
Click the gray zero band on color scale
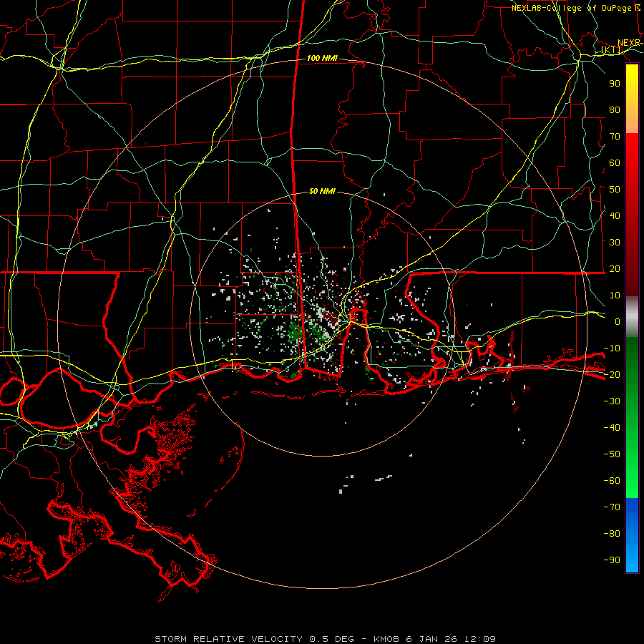632,317
